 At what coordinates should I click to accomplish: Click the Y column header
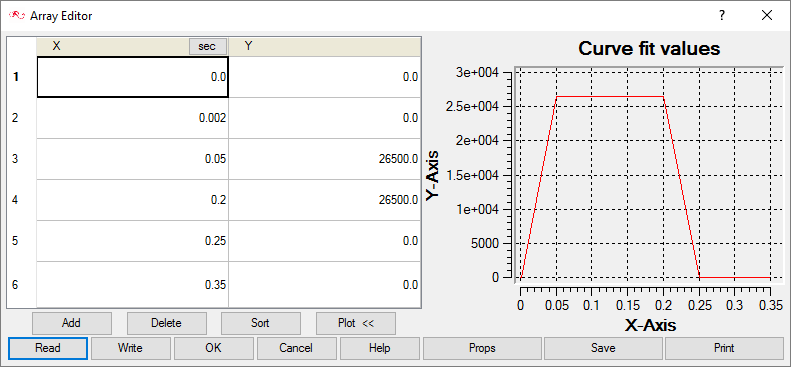coord(324,46)
